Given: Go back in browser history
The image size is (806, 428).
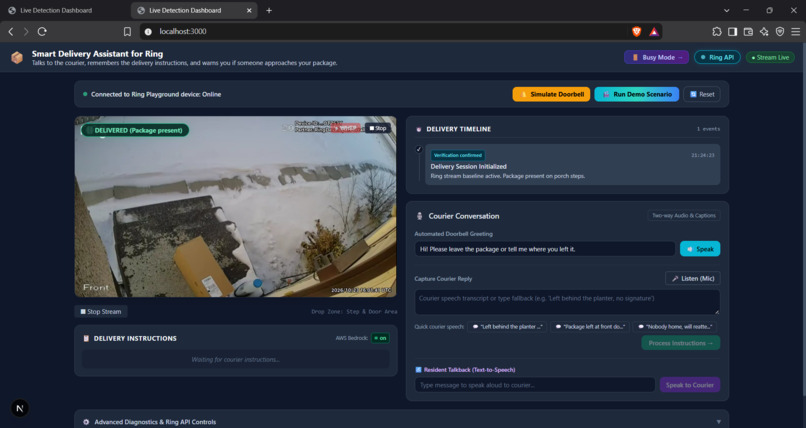Looking at the screenshot, I should point(10,31).
